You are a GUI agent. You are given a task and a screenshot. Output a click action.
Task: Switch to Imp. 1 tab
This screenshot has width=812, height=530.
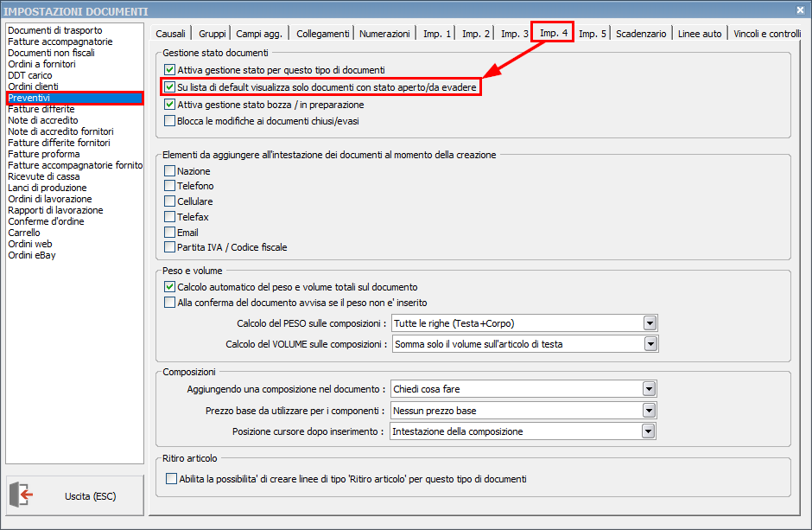(x=436, y=34)
